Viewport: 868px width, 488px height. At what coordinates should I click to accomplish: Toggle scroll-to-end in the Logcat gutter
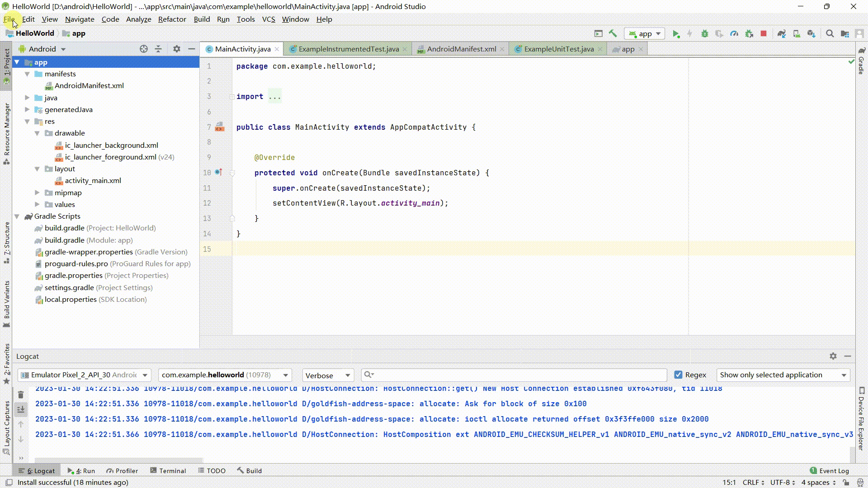click(x=20, y=409)
